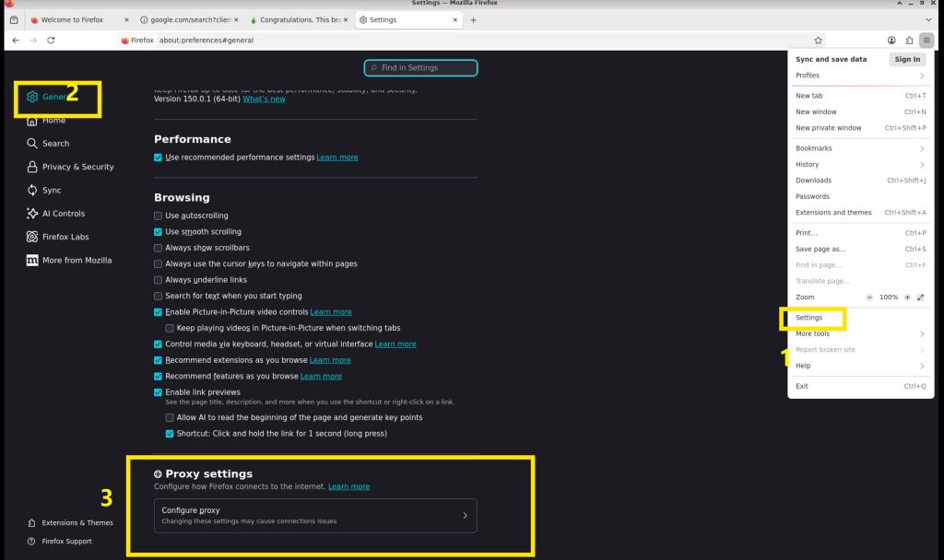The width and height of the screenshot is (944, 560).
Task: Open AI Controls in sidebar
Action: pos(55,214)
